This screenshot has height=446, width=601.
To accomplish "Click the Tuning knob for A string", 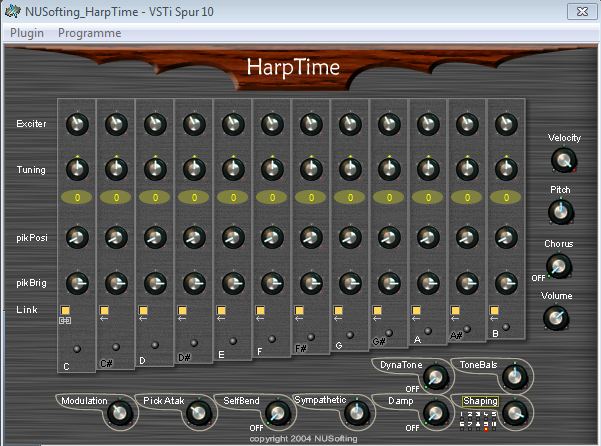I will click(x=428, y=169).
